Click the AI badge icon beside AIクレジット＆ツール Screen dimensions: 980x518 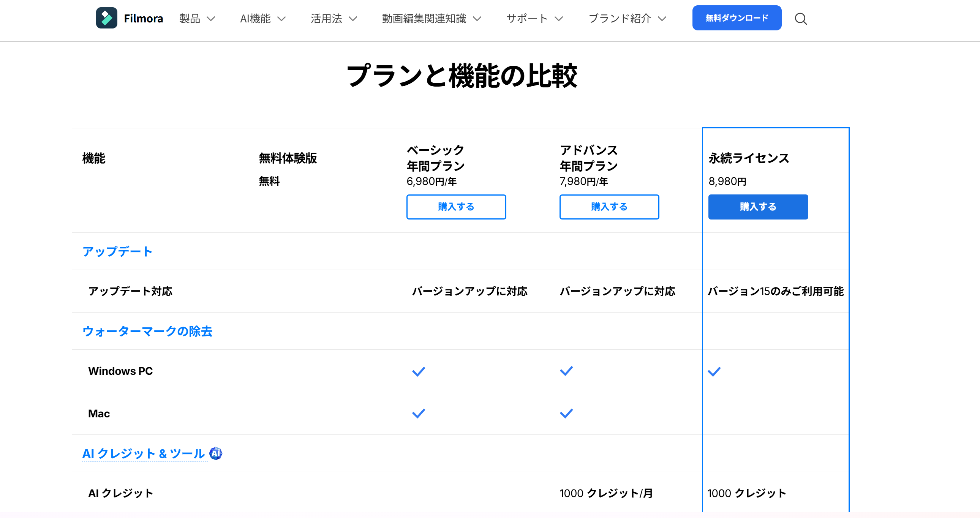(x=216, y=453)
